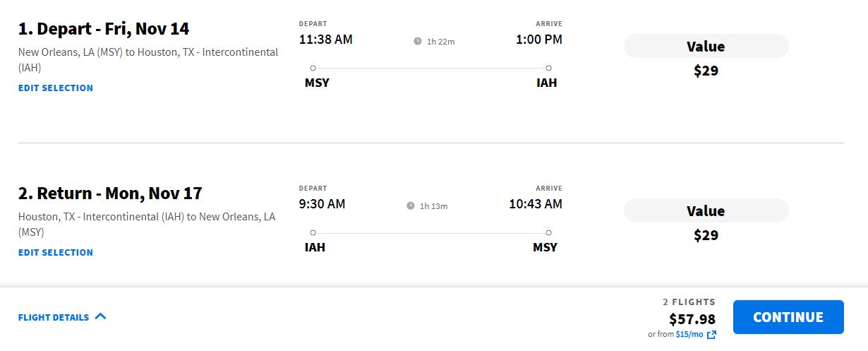
Task: Click the clock icon beside 1h 22m duration
Action: [x=418, y=41]
